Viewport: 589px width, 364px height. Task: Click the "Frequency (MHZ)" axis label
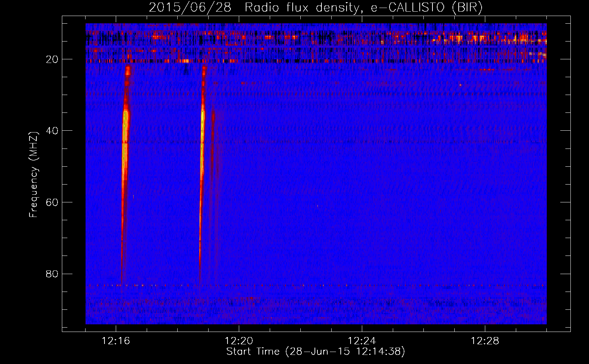click(33, 175)
